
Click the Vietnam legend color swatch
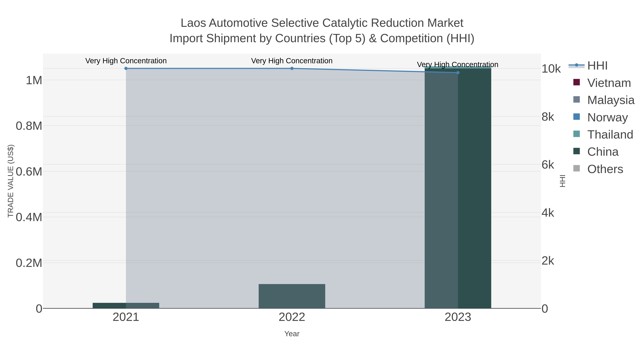point(577,82)
